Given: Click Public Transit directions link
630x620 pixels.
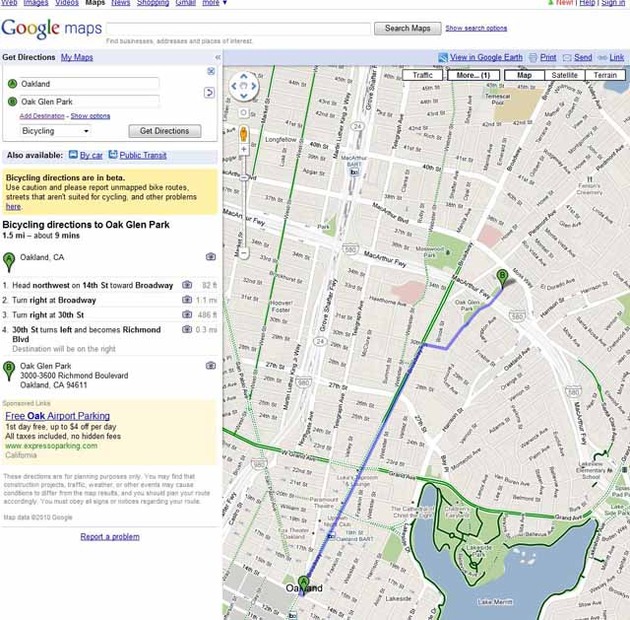Looking at the screenshot, I should click(x=143, y=155).
